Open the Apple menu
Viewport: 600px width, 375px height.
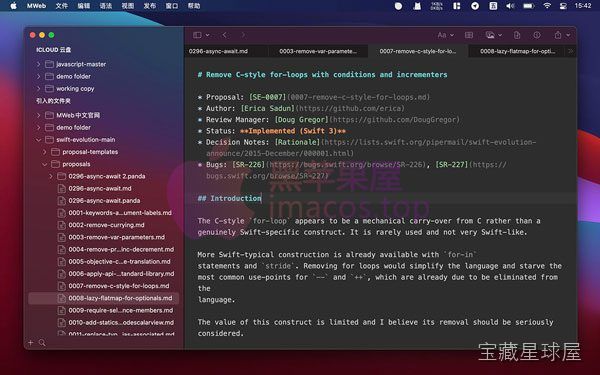(13, 6)
